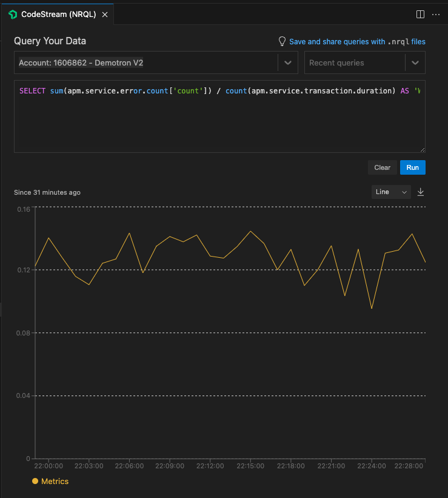Click inside the NRQL query editor
The height and width of the screenshot is (498, 448).
pos(219,116)
